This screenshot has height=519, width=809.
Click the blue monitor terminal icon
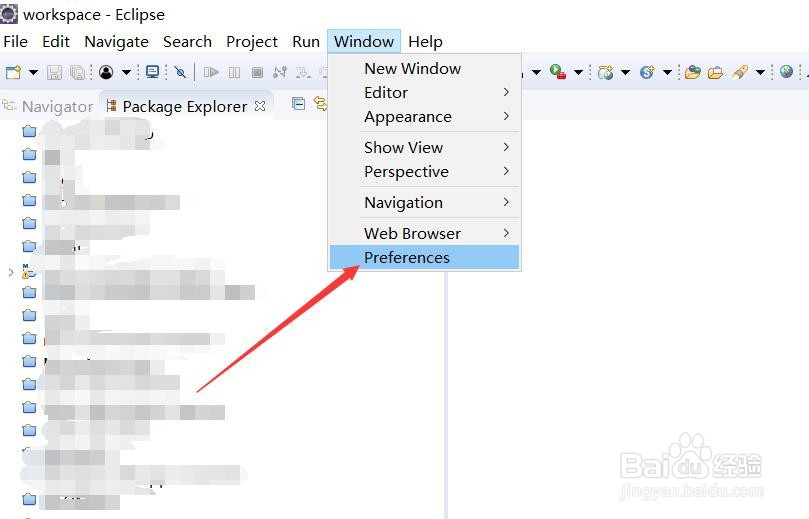coord(152,72)
